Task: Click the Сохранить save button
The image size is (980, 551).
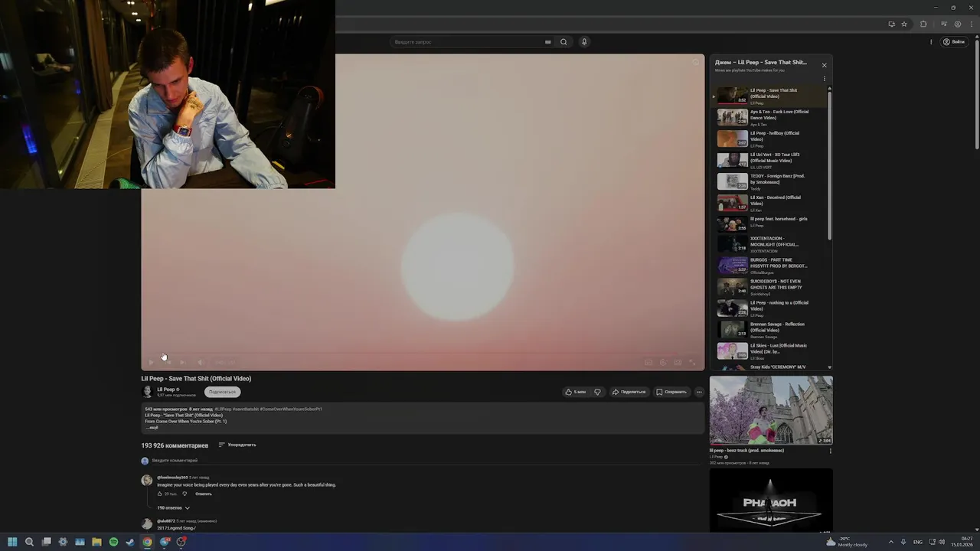Action: 671,392
